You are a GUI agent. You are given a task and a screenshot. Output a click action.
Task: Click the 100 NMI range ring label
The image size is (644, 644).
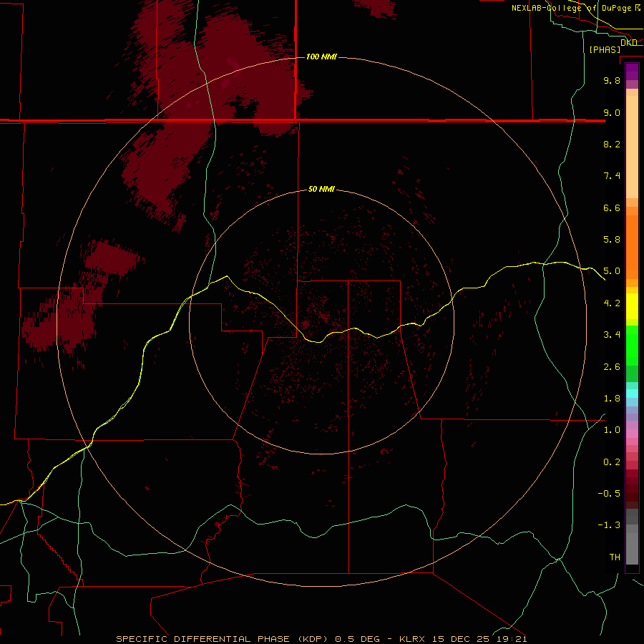321,57
